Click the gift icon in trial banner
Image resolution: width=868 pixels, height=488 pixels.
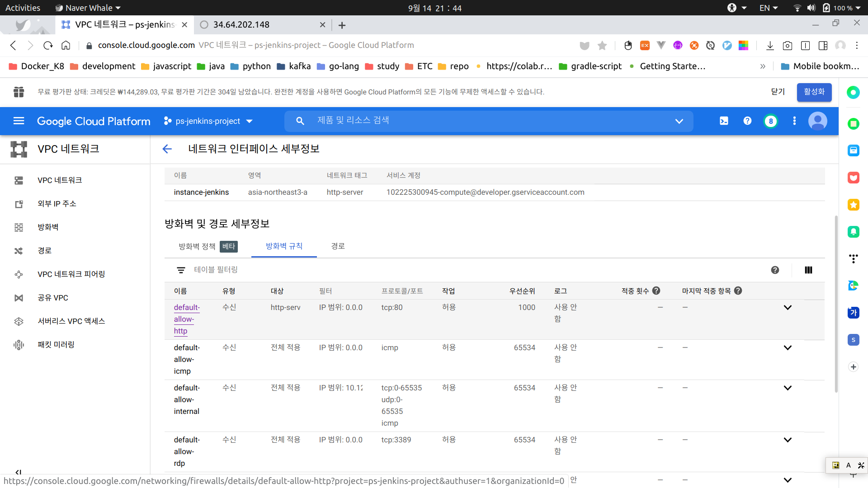pos(19,92)
